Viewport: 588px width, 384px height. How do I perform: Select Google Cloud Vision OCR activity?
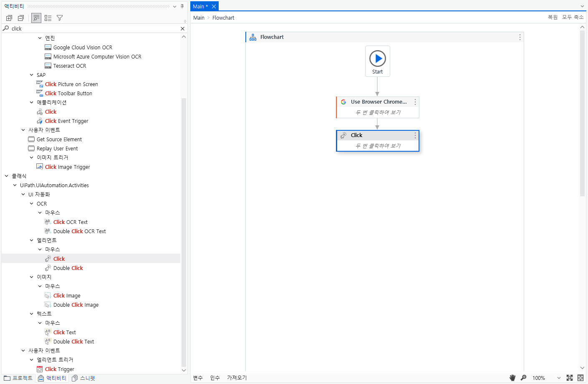[x=83, y=47]
